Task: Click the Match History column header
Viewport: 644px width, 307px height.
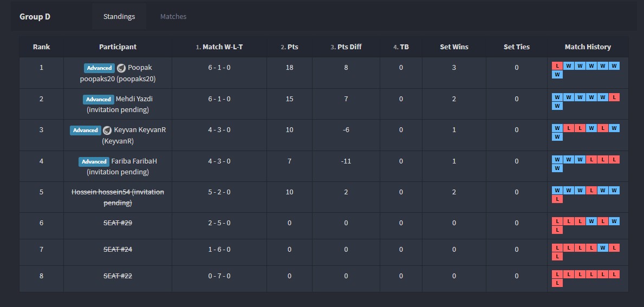Action: point(587,47)
